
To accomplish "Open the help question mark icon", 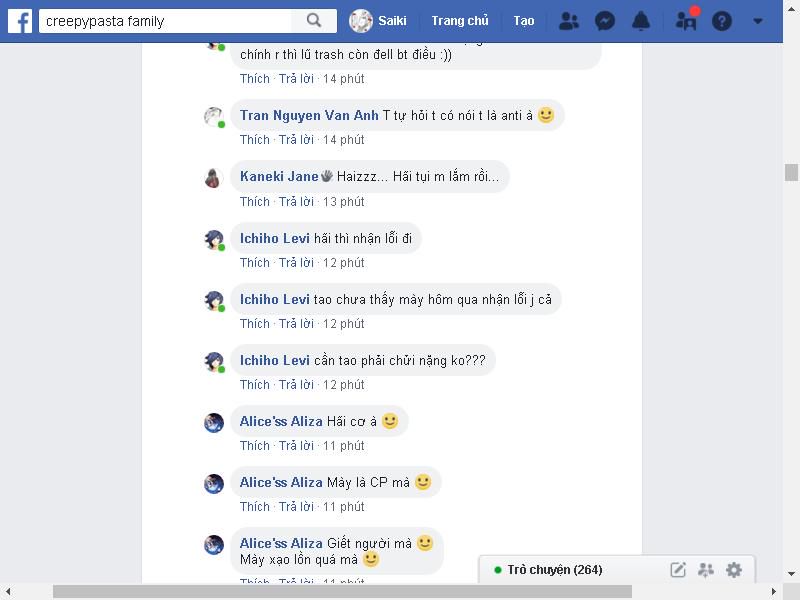I will (x=722, y=21).
